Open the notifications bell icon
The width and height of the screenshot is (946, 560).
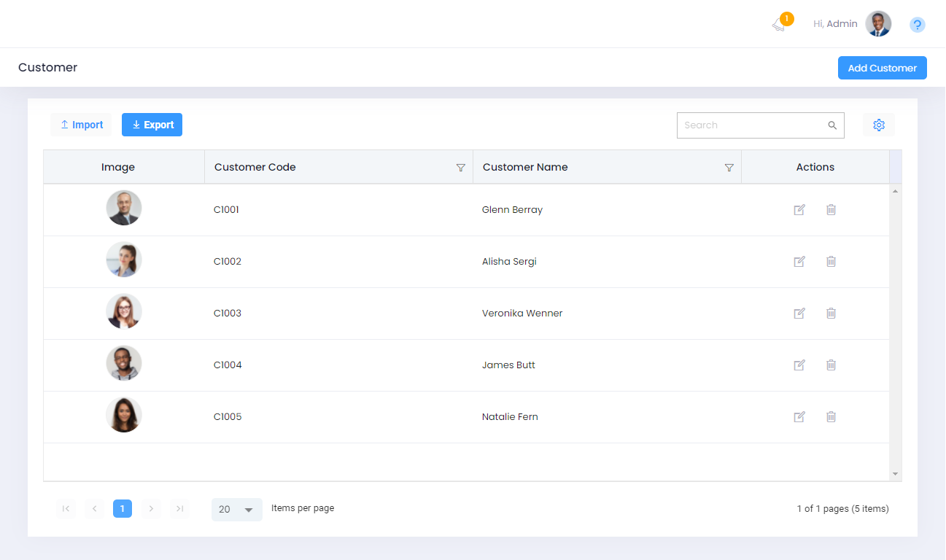pos(779,25)
